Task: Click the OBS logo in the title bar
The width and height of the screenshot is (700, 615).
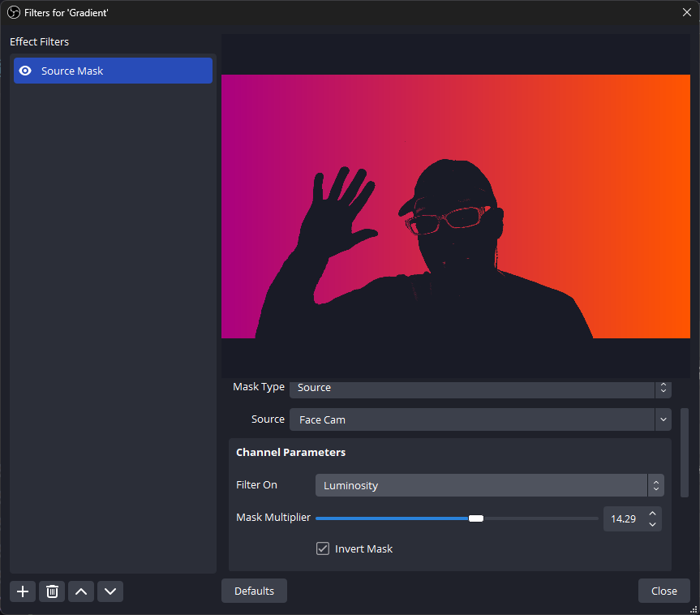Action: [12, 12]
